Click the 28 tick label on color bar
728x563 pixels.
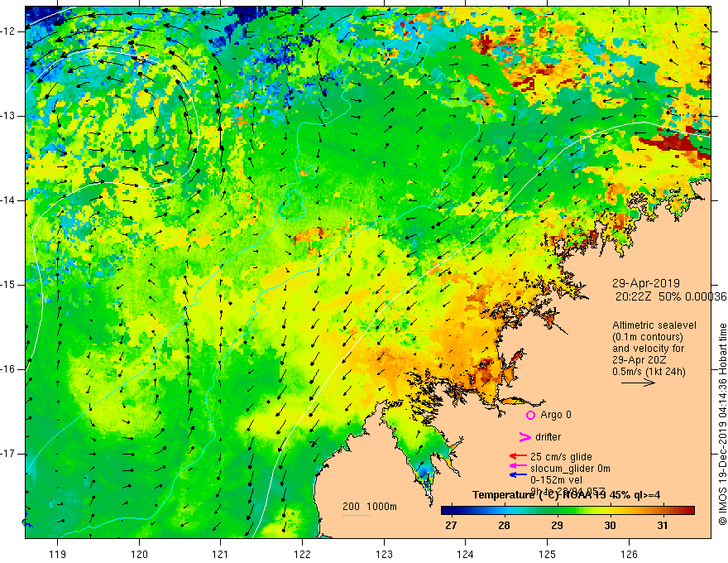[504, 526]
